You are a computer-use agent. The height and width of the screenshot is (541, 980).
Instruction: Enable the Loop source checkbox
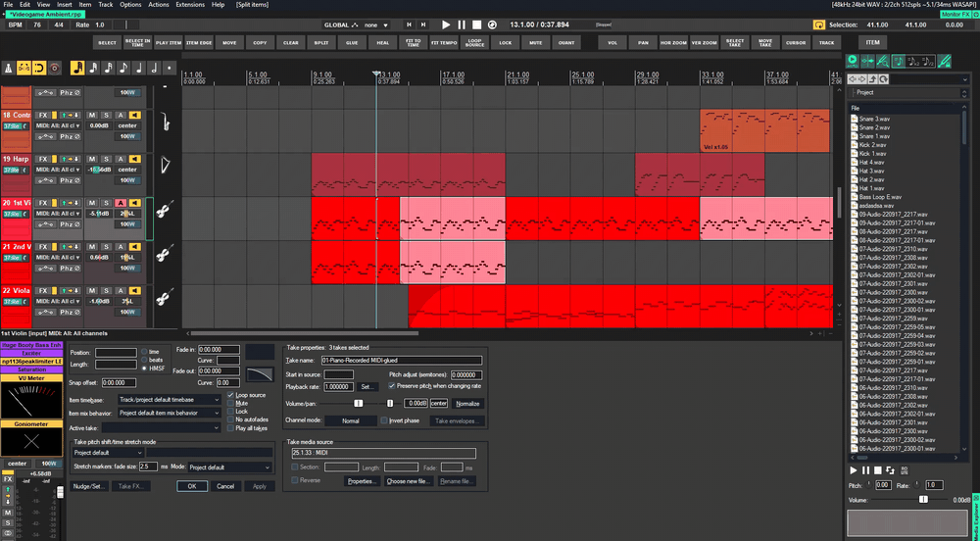click(x=230, y=394)
